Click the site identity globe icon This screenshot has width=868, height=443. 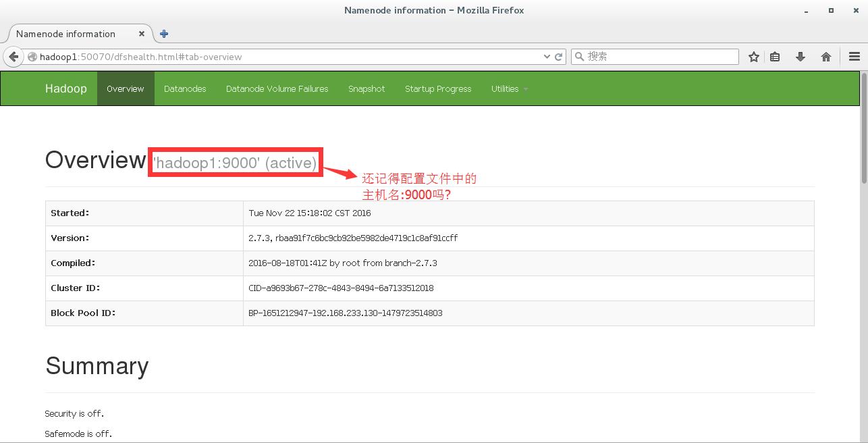pos(32,57)
